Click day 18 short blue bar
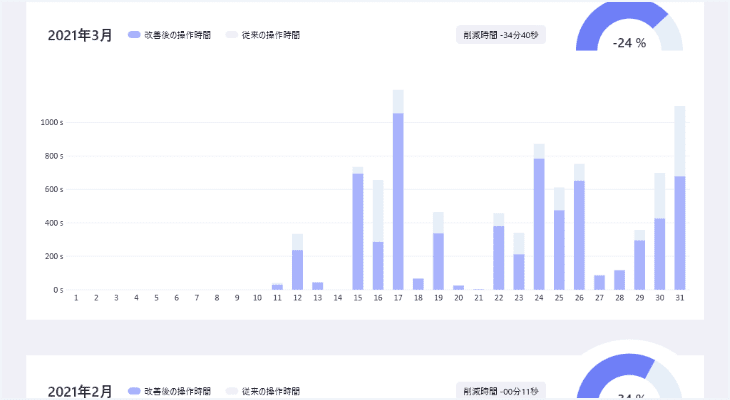 (418, 284)
